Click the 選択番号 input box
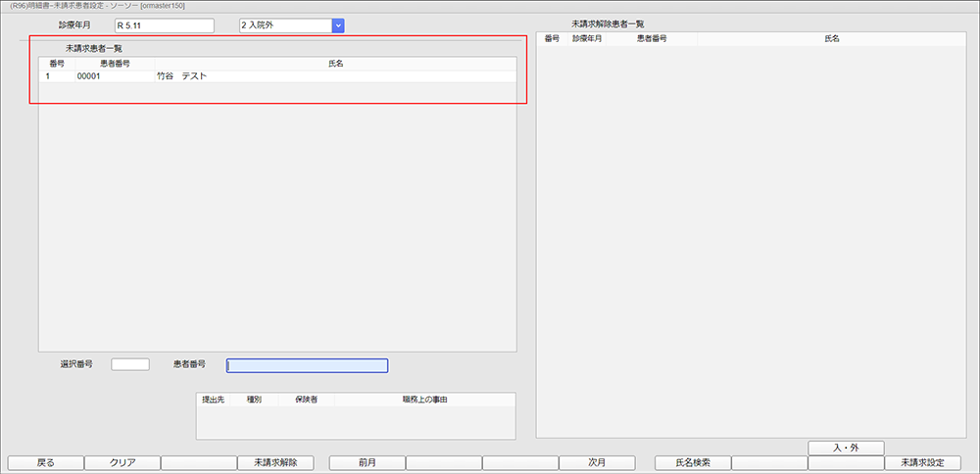Screen dimensions: 980x474 pos(130,364)
